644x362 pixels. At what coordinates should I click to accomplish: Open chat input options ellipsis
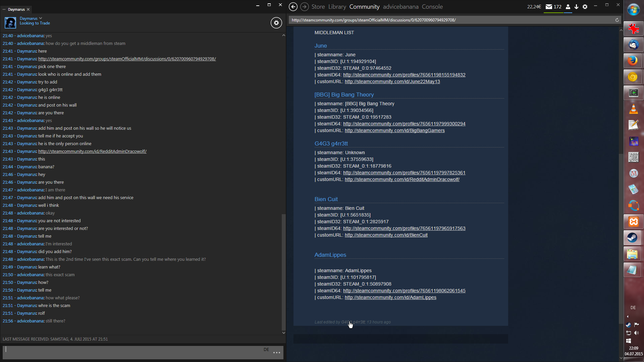tap(276, 353)
